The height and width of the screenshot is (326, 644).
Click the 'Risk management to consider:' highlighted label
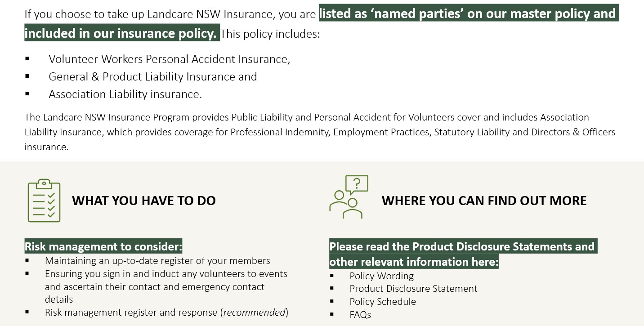coord(103,246)
